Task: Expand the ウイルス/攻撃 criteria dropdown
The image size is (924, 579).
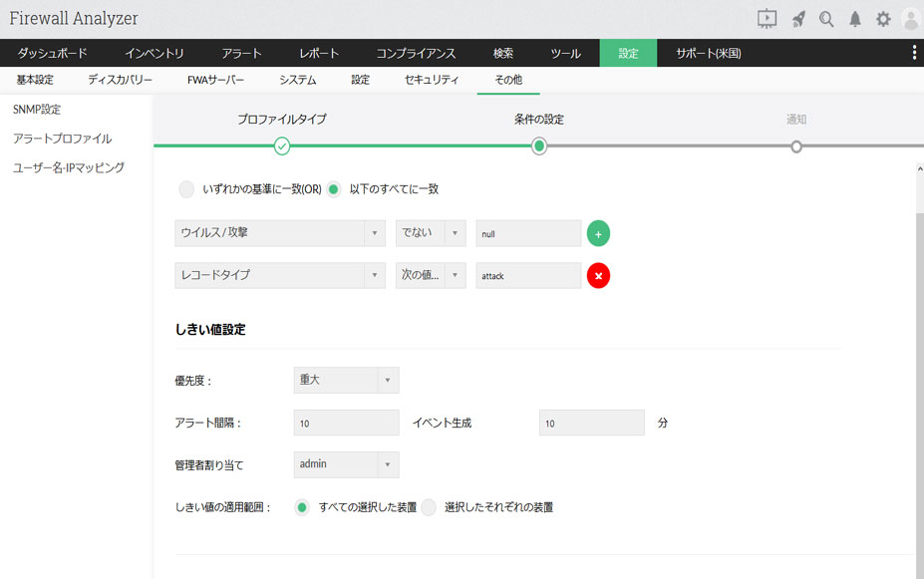Action: [279, 233]
